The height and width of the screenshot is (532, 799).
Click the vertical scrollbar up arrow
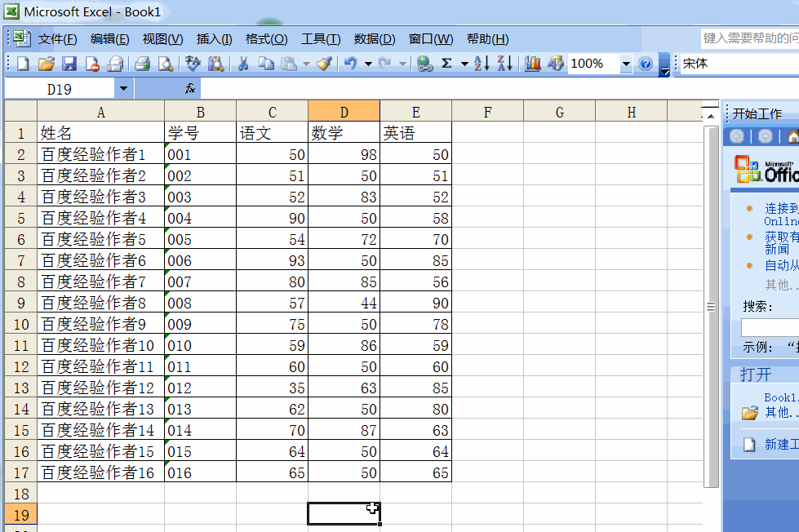[711, 117]
